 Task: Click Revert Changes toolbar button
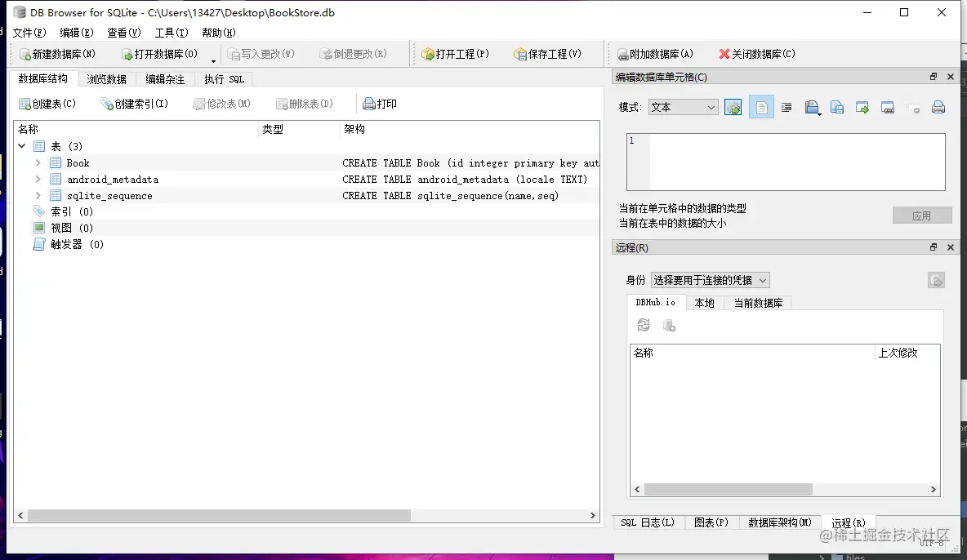click(354, 54)
